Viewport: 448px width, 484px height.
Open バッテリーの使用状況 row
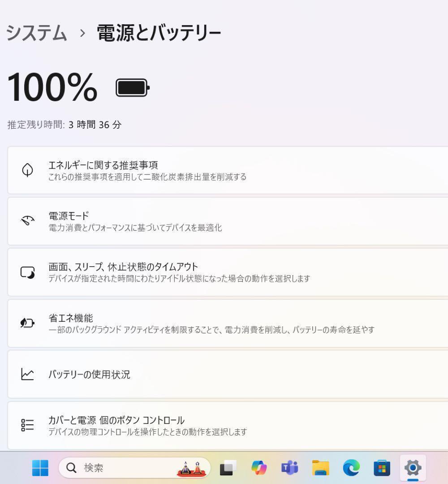pyautogui.click(x=228, y=374)
